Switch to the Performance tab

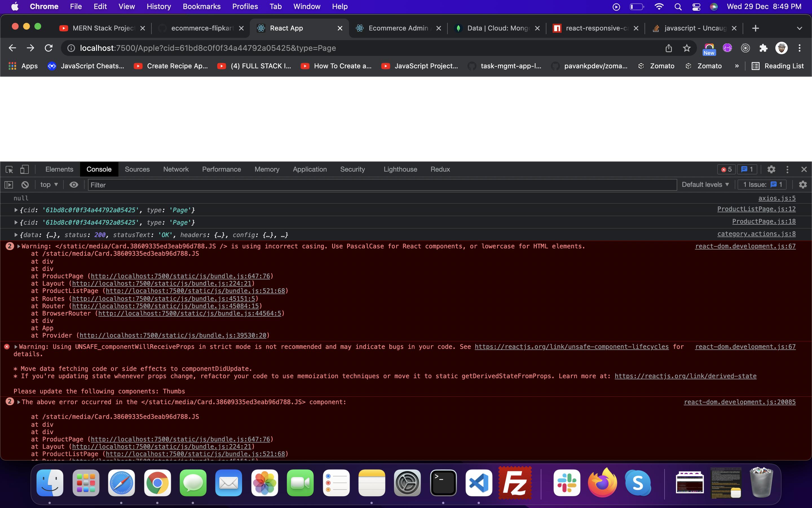221,169
